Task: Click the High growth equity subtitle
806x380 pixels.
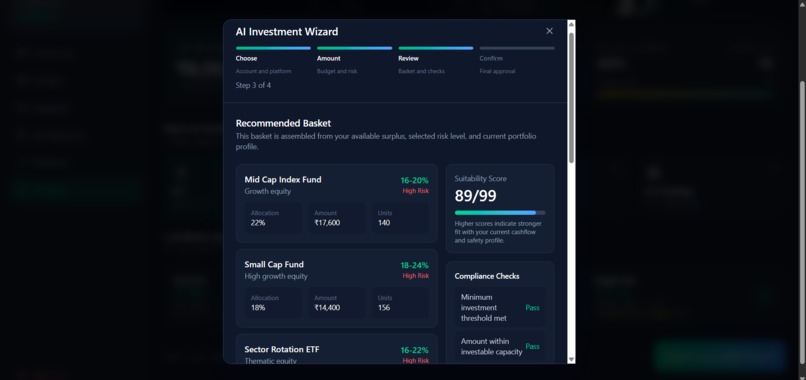Action: [x=276, y=276]
